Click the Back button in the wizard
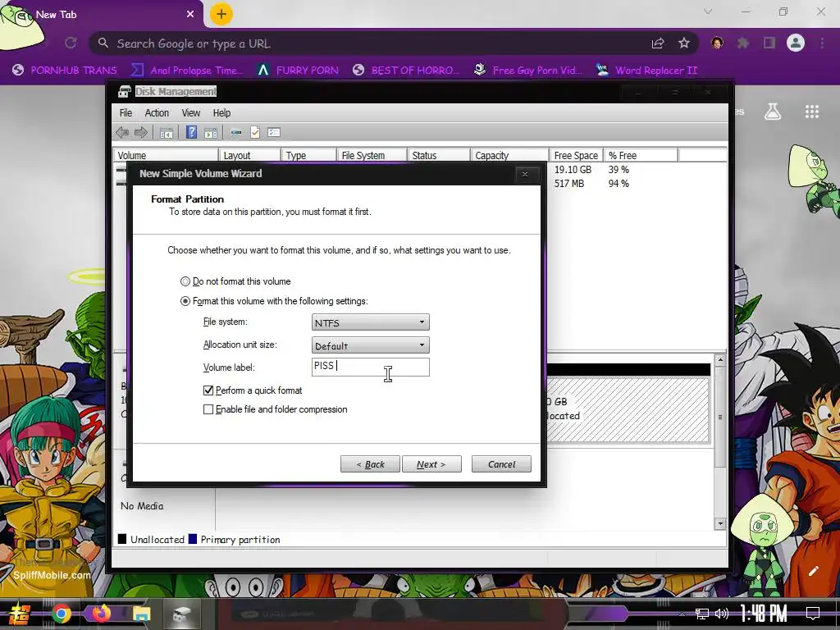This screenshot has height=630, width=840. click(x=370, y=464)
